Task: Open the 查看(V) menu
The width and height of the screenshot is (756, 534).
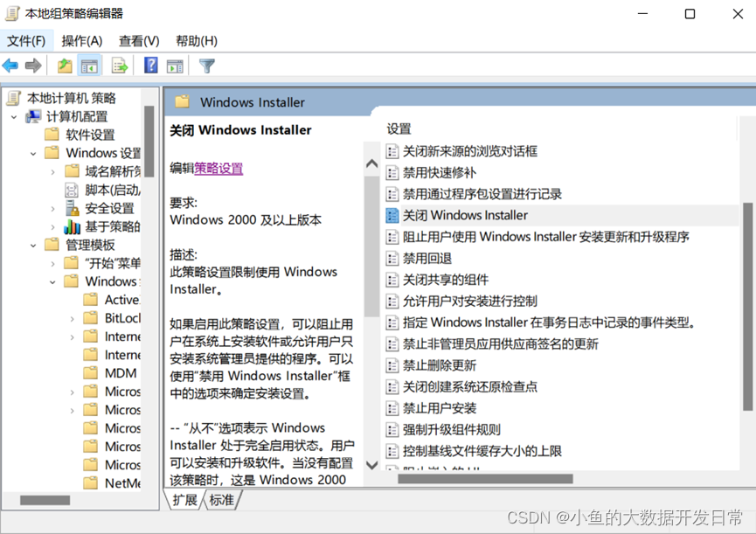Action: click(x=139, y=41)
